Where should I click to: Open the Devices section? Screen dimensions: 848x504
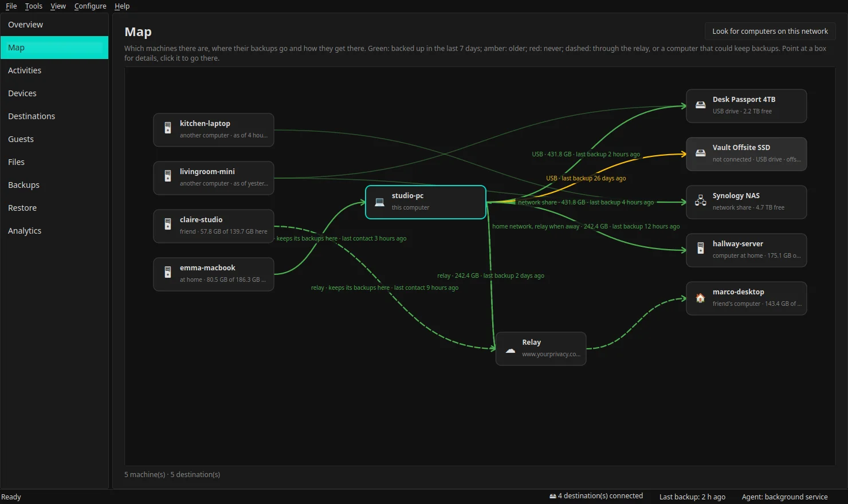(x=54, y=93)
